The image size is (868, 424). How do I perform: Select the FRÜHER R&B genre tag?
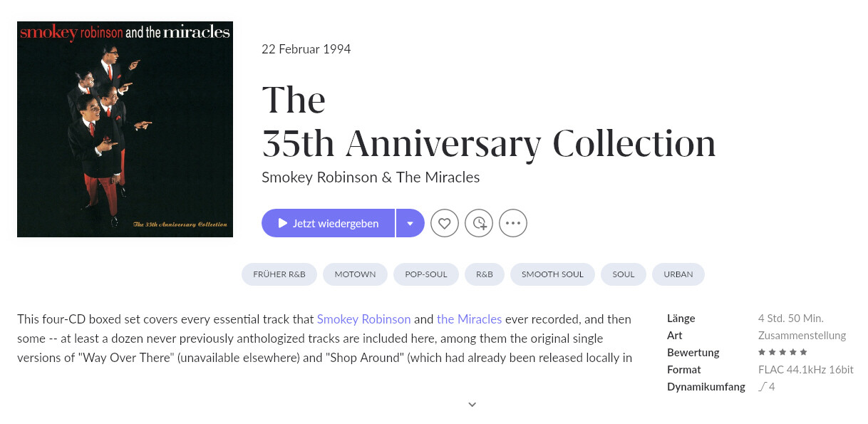tap(279, 274)
